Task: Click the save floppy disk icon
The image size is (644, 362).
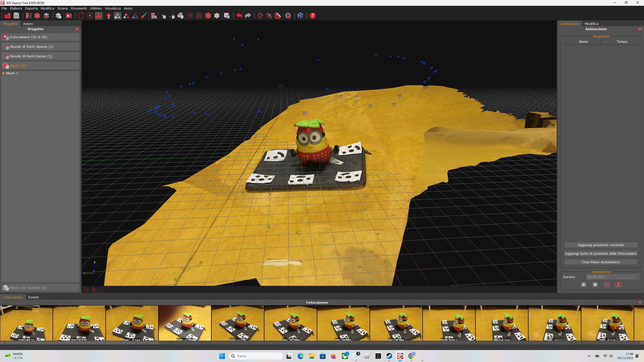Action: [x=16, y=16]
